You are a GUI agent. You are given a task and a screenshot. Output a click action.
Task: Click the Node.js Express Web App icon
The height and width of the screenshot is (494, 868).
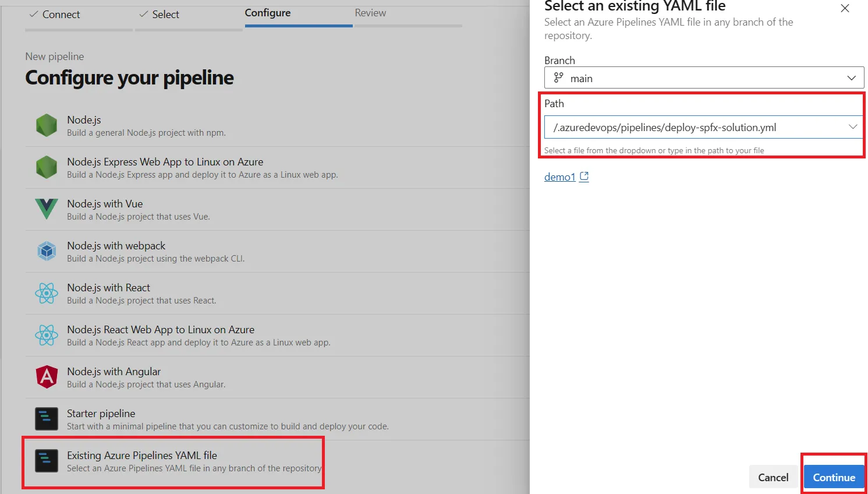pyautogui.click(x=47, y=167)
